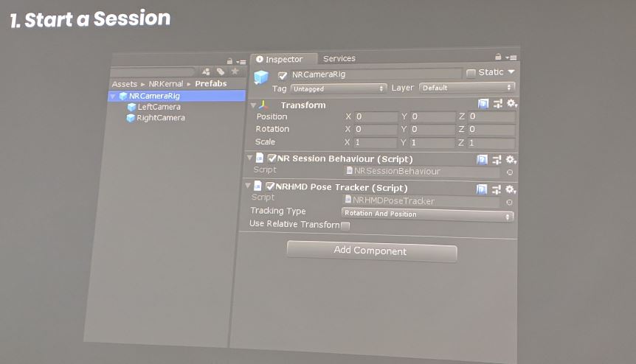636x364 pixels.
Task: Enable the Static checkbox
Action: (x=471, y=73)
